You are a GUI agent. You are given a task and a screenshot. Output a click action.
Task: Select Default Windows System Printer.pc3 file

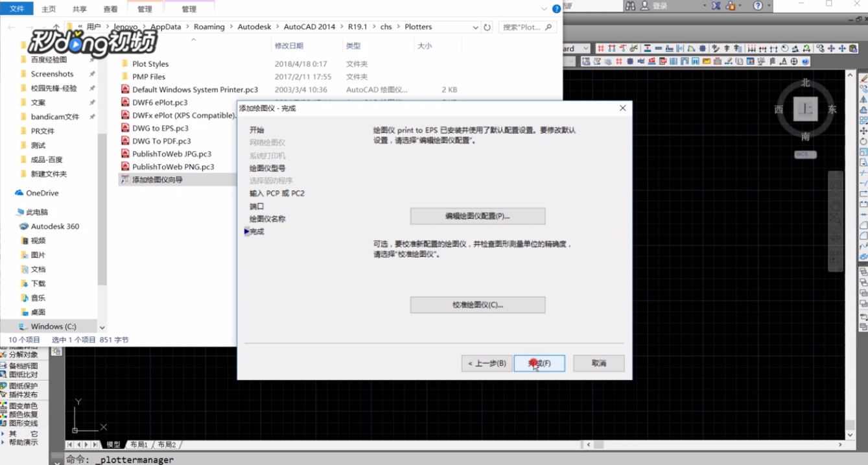coord(195,89)
